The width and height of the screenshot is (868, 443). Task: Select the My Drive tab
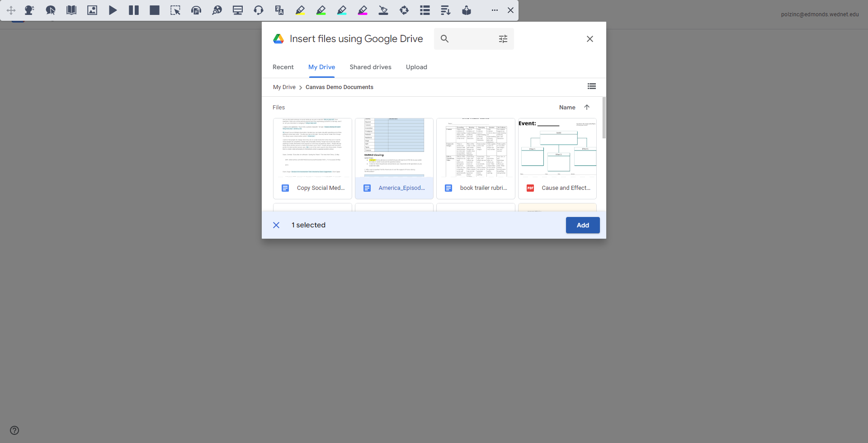(x=322, y=67)
